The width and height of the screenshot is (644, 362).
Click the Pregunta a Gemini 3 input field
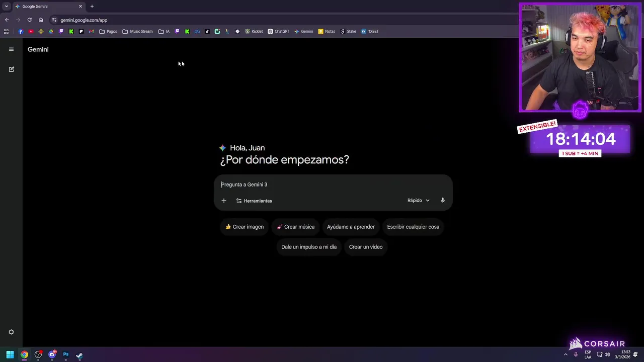(333, 185)
